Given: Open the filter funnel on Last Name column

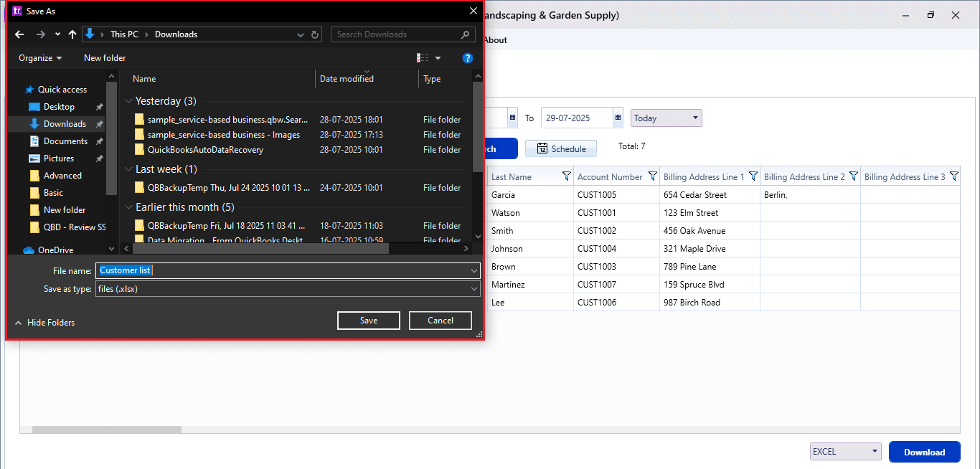Looking at the screenshot, I should [567, 176].
